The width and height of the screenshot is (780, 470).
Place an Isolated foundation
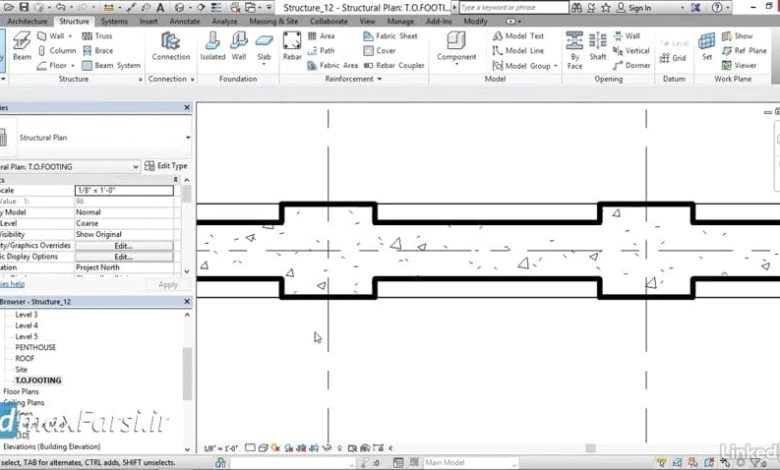click(x=212, y=46)
